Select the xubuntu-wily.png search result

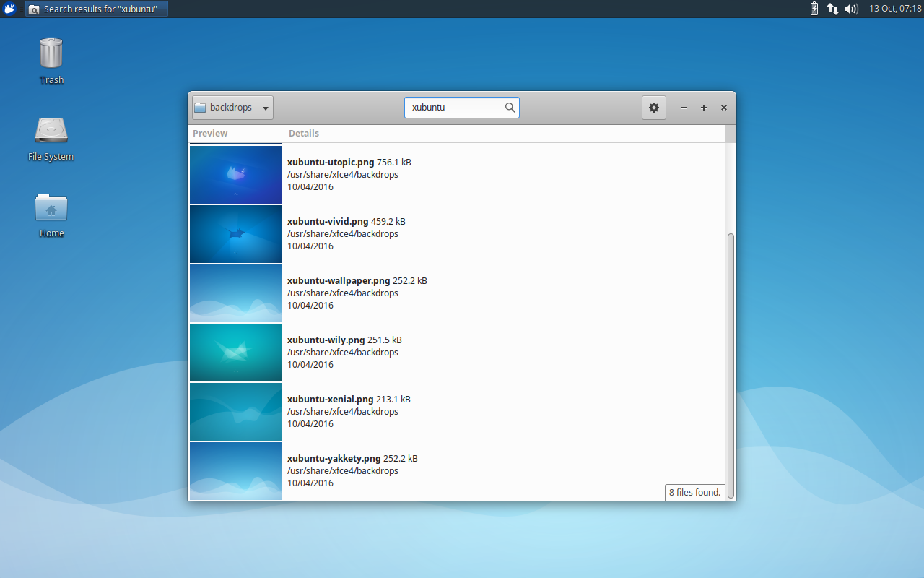[433, 352]
